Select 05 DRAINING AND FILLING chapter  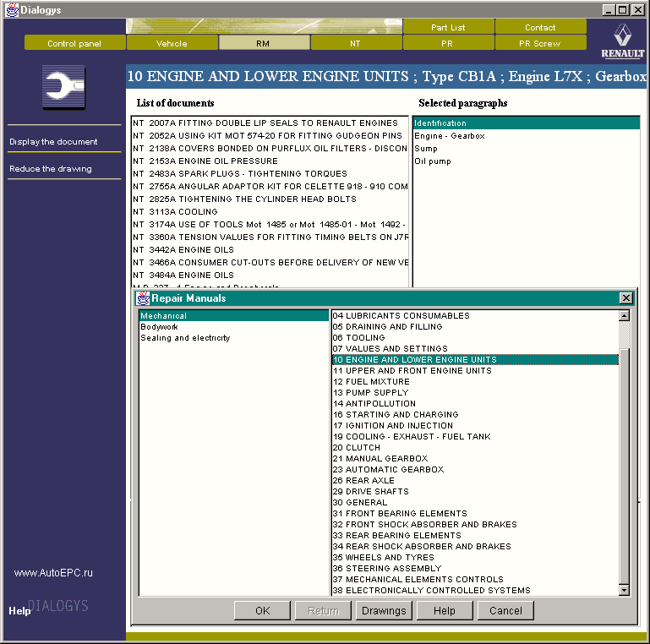pyautogui.click(x=476, y=326)
